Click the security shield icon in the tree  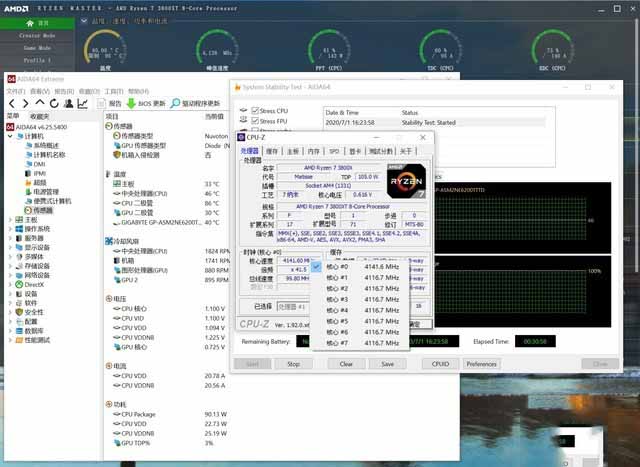point(19,312)
